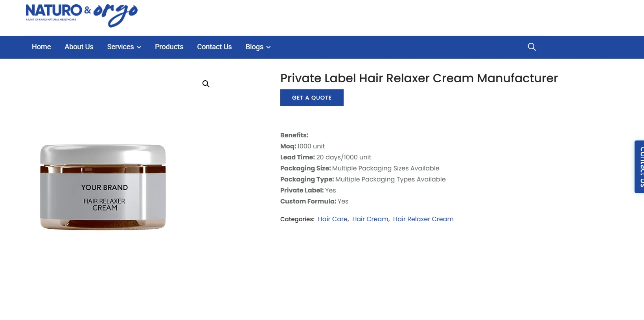The width and height of the screenshot is (644, 320).
Task: Click the Blogs chevron arrow
Action: coord(269,47)
